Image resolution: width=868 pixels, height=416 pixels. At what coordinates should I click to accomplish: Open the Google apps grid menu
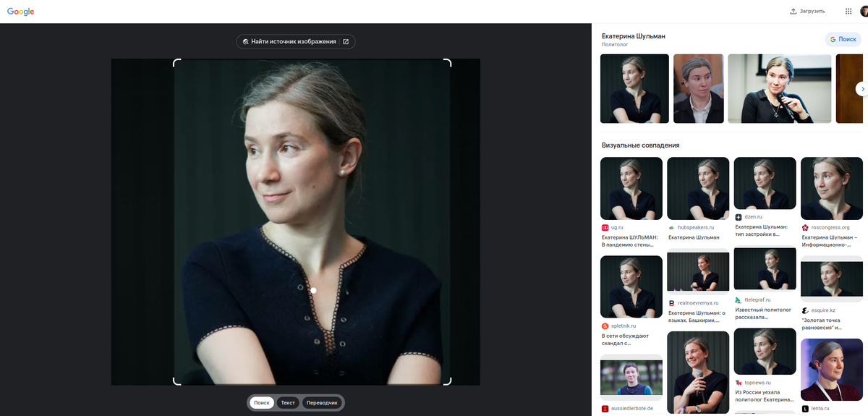point(848,11)
